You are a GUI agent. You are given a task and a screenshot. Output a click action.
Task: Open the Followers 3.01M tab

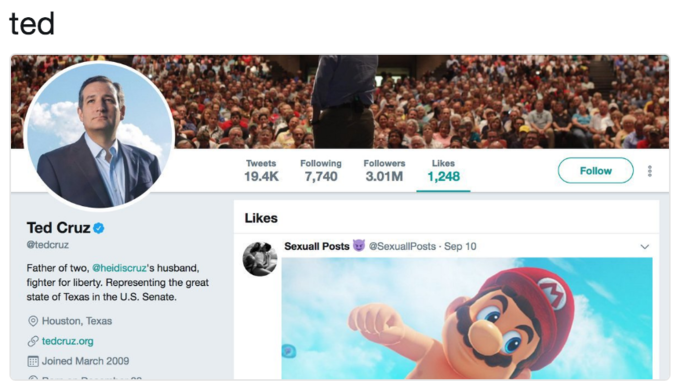point(384,170)
